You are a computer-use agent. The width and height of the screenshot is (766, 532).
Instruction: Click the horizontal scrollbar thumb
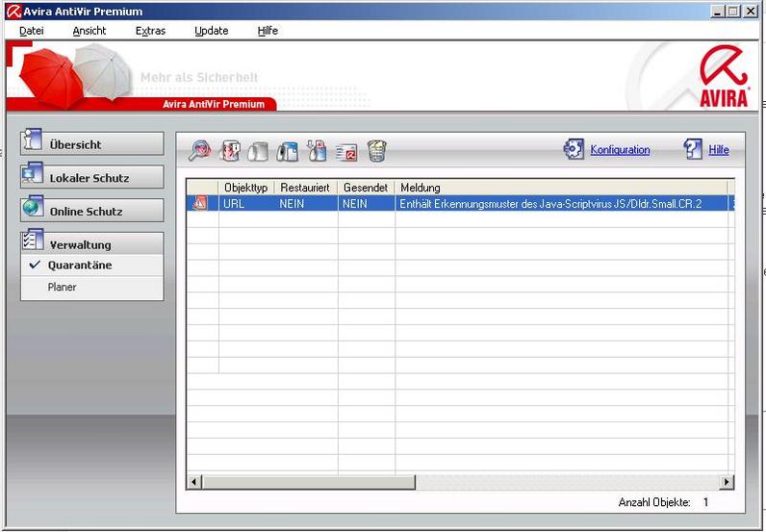308,482
